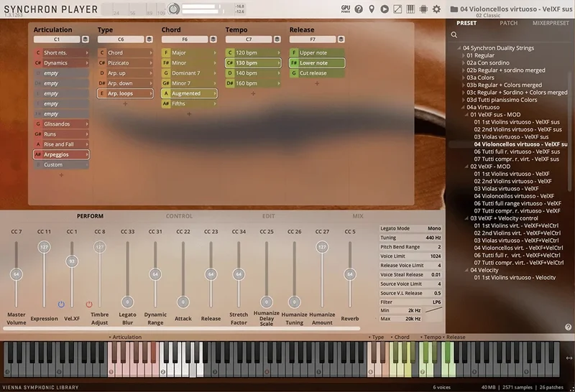Select the Lower note release slot

click(x=317, y=63)
